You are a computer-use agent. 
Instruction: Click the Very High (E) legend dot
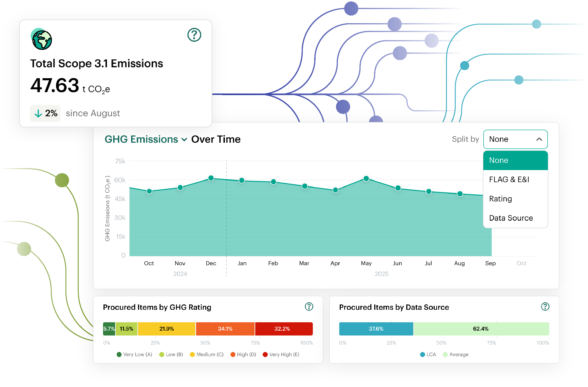(265, 355)
